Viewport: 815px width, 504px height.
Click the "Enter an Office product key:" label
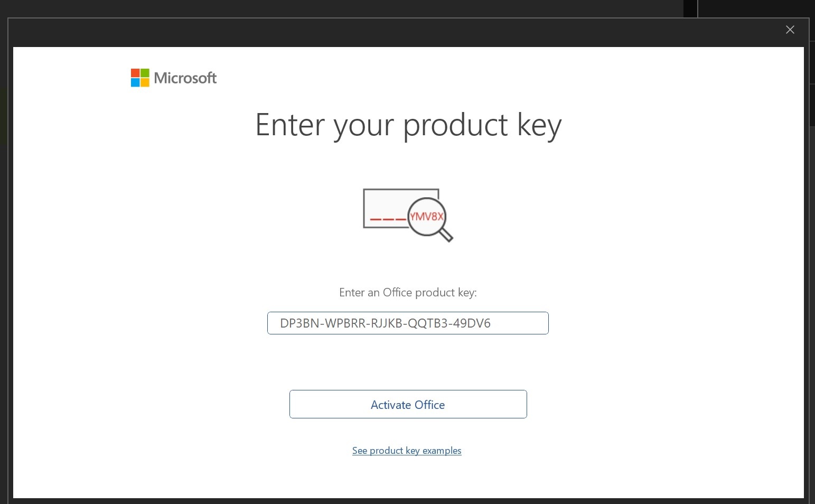coord(408,293)
